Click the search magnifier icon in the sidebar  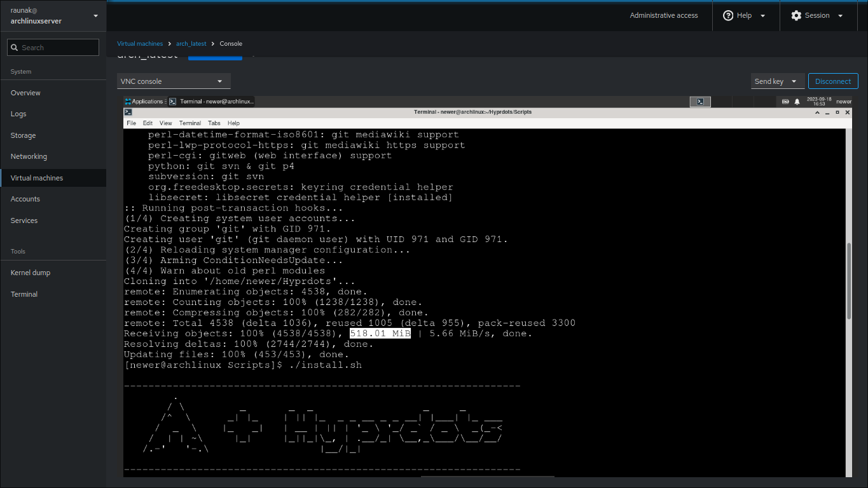13,47
